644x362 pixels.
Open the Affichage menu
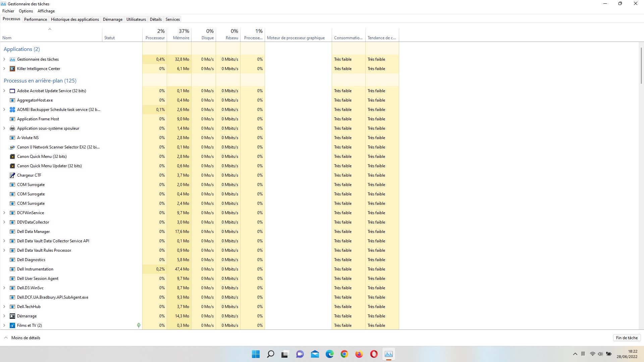coord(46,11)
